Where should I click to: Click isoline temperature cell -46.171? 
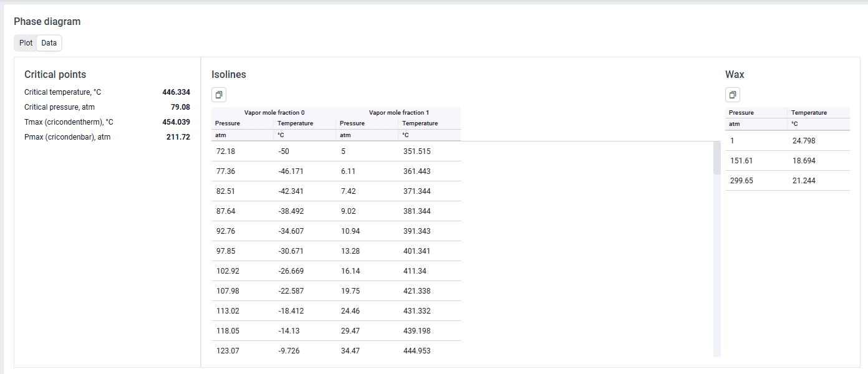[305, 171]
